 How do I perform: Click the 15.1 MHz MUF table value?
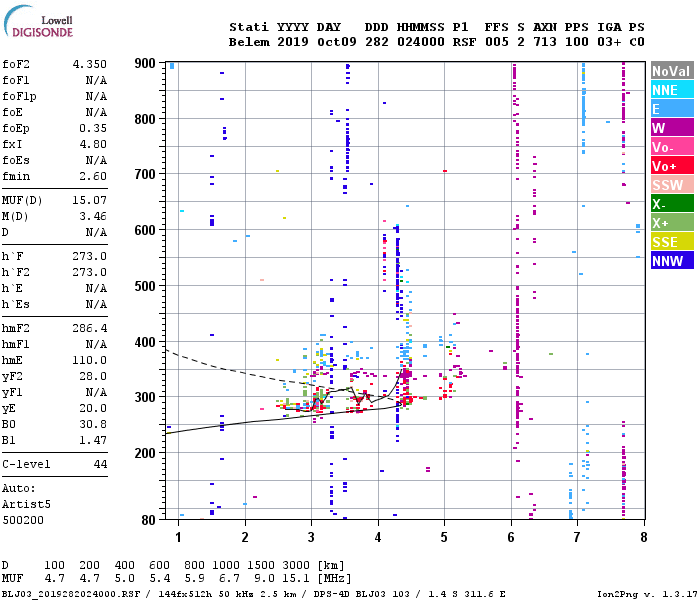click(x=295, y=578)
